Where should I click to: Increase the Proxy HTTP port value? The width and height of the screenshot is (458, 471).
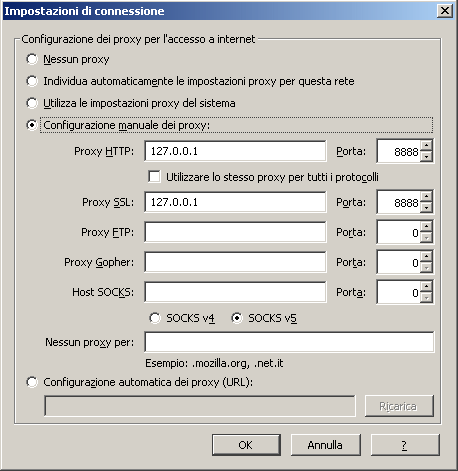coord(426,146)
